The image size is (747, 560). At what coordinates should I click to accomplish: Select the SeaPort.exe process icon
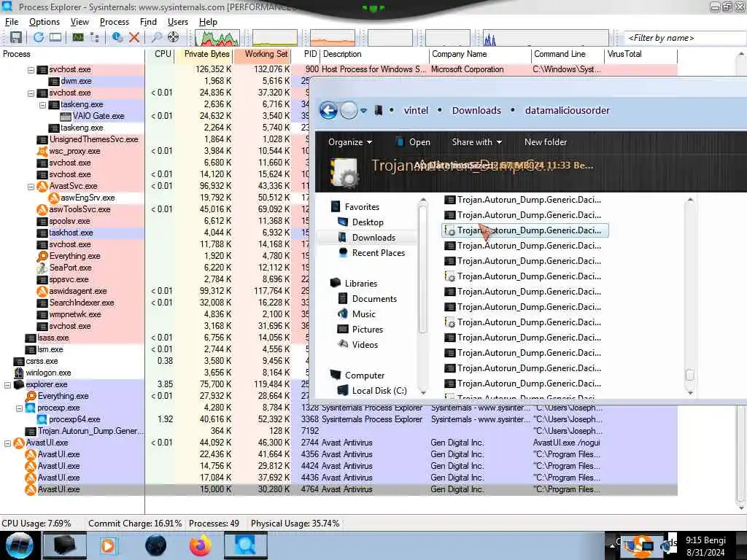pyautogui.click(x=42, y=268)
